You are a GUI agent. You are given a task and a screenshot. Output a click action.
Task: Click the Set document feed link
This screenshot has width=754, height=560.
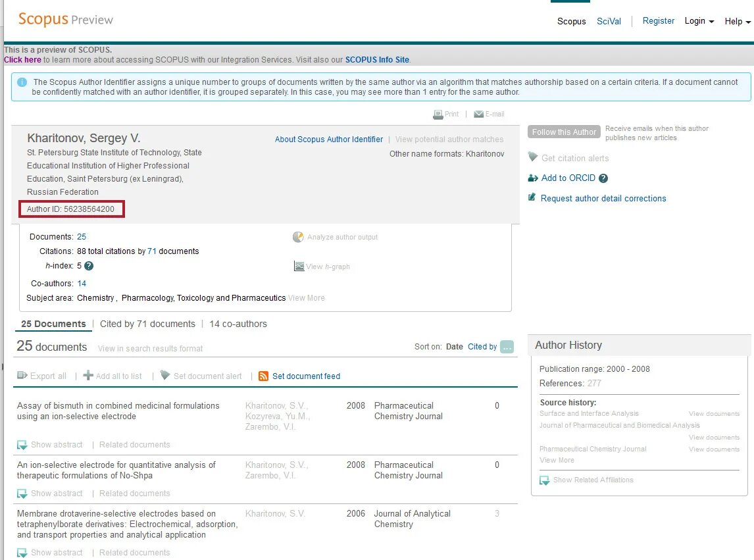(307, 376)
